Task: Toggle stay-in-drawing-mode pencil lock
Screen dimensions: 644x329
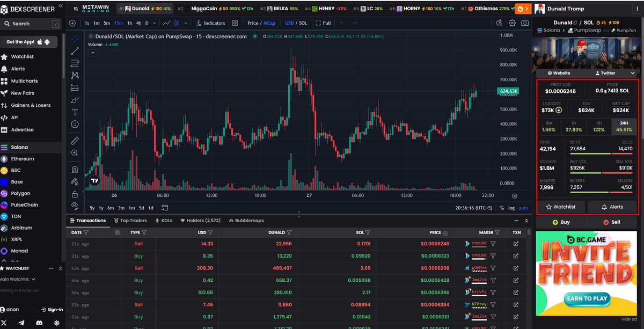Action: click(75, 181)
